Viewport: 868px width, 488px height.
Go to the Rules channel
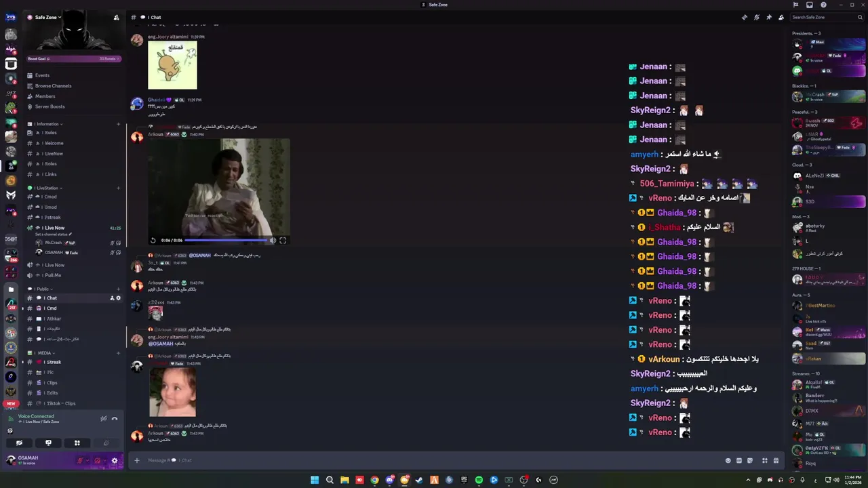point(73,133)
